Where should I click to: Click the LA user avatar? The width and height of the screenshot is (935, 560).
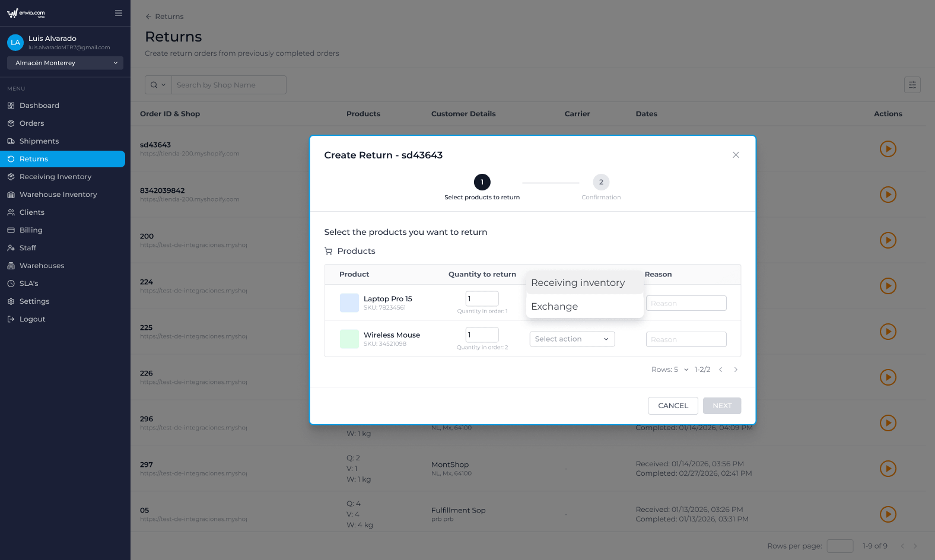(15, 43)
